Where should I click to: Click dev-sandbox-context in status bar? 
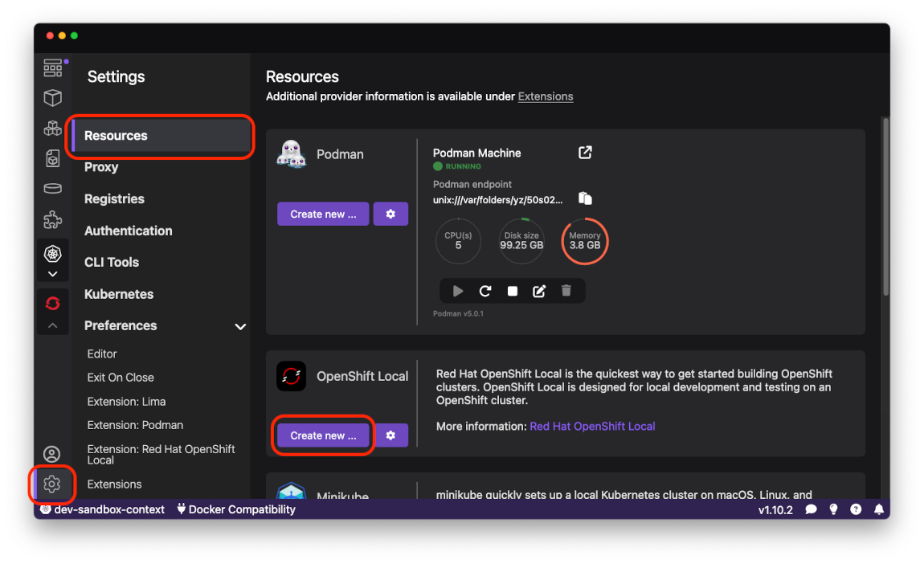(103, 510)
